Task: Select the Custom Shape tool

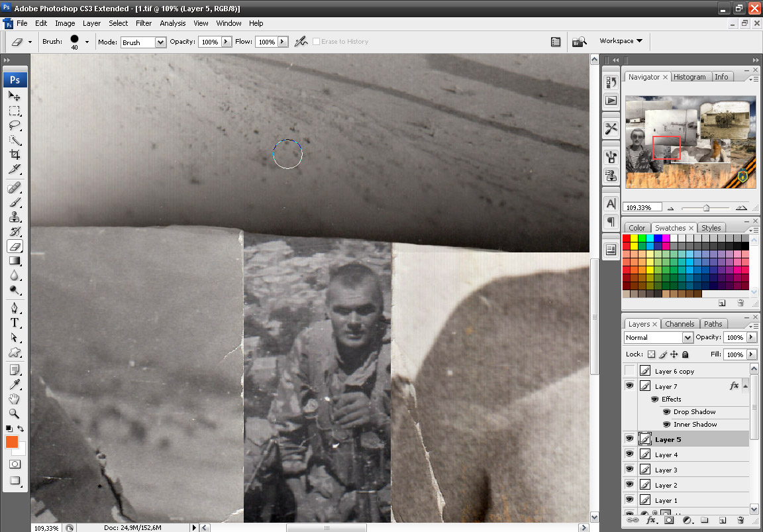Action: 15,352
